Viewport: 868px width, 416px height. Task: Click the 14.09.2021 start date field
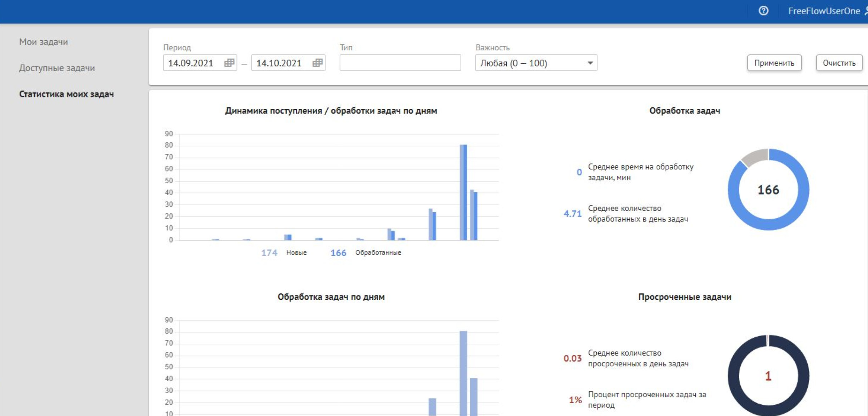click(x=191, y=63)
